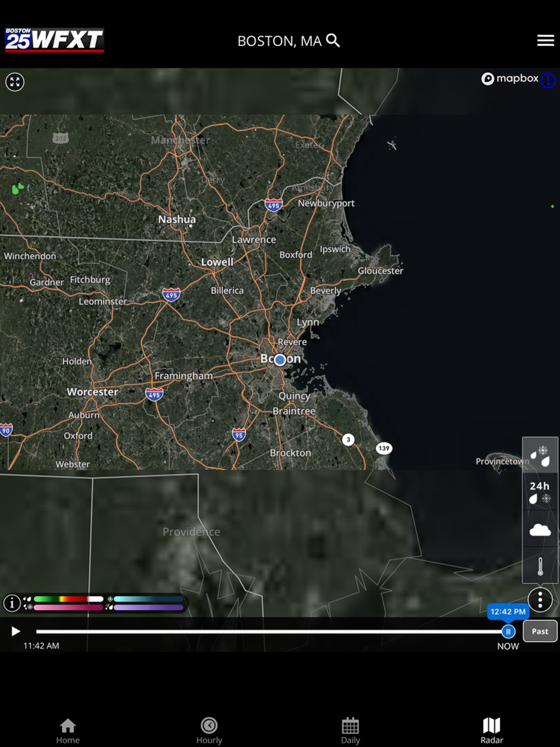The height and width of the screenshot is (747, 560).
Task: Select the temperature thermometer layer
Action: point(540,566)
